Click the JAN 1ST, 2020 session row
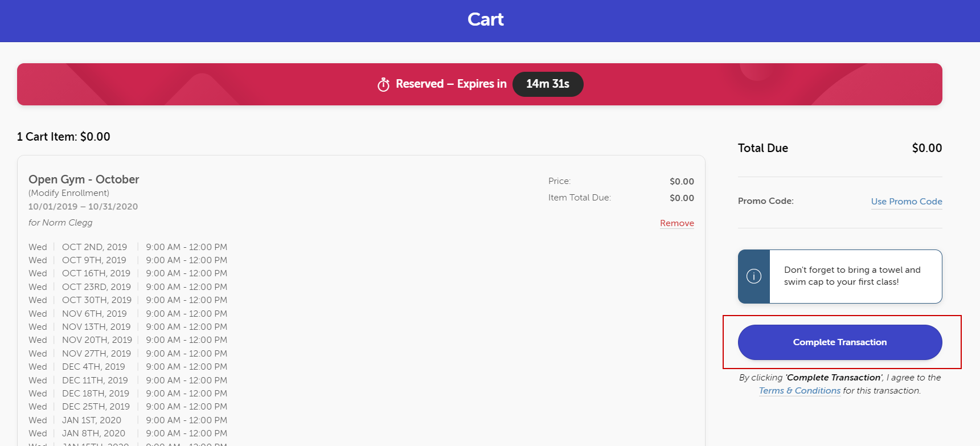980x446 pixels. click(x=128, y=420)
